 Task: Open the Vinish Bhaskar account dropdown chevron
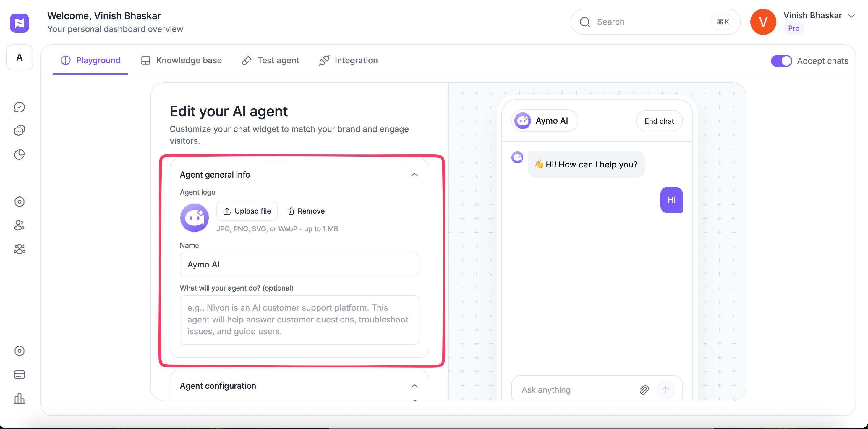pyautogui.click(x=851, y=16)
